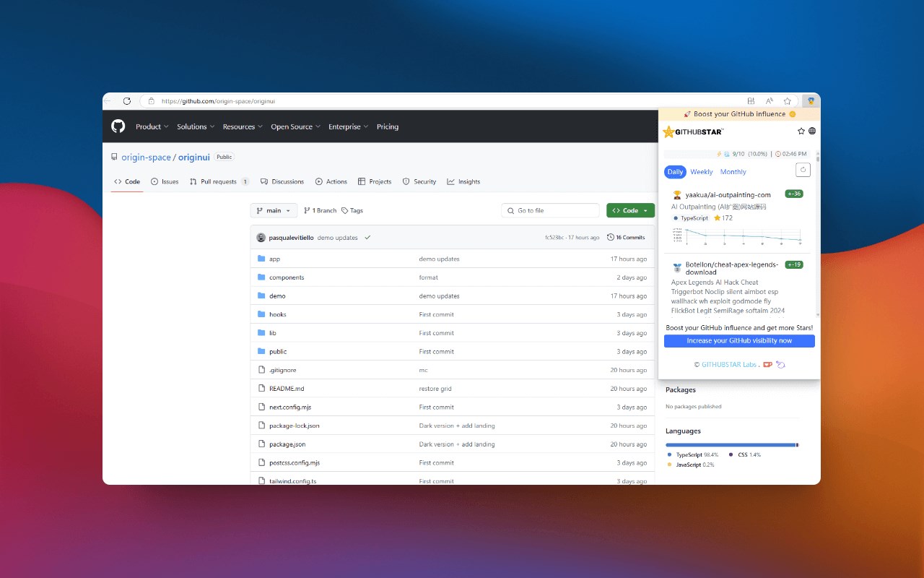Expand the Enterprise menu
924x578 pixels.
pyautogui.click(x=349, y=126)
